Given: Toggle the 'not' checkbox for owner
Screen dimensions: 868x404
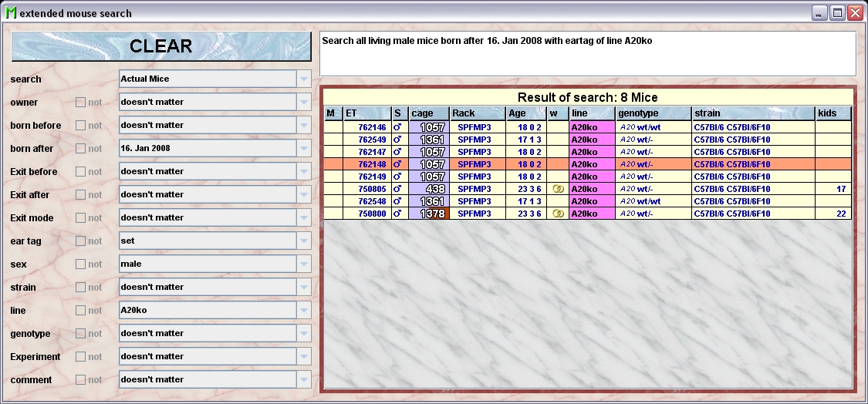Looking at the screenshot, I should pos(80,103).
